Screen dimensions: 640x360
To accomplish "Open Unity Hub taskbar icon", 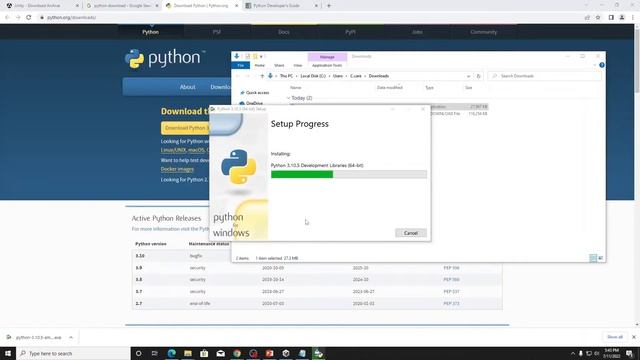I will pyautogui.click(x=286, y=353).
